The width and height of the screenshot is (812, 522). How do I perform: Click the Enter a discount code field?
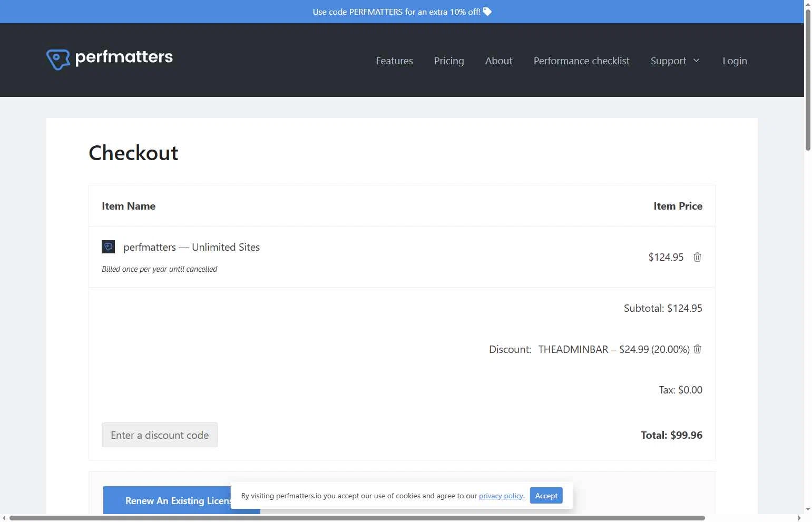click(160, 435)
